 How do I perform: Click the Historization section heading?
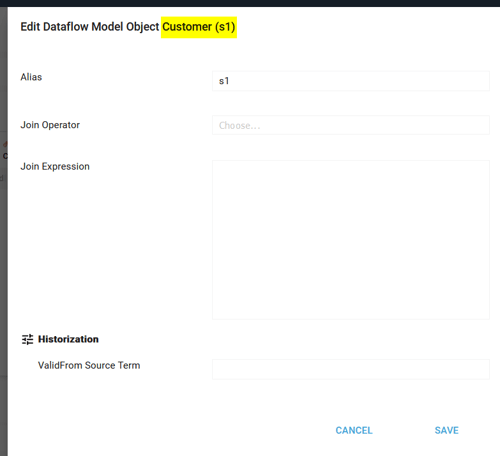[x=68, y=339]
